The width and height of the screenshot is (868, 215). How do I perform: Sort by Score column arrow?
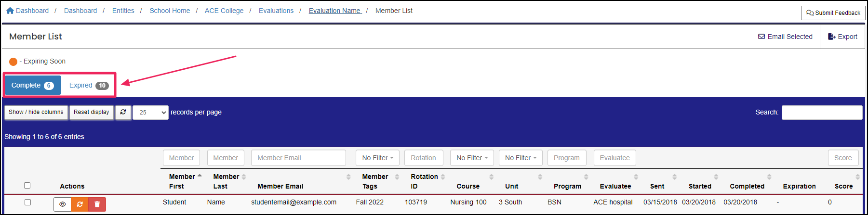(x=857, y=177)
